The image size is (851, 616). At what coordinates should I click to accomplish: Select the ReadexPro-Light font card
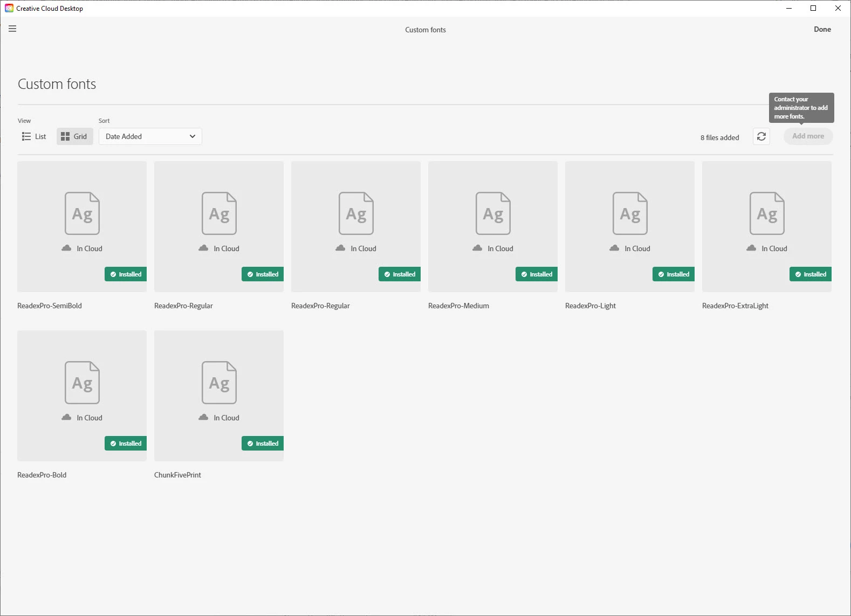[x=630, y=227]
